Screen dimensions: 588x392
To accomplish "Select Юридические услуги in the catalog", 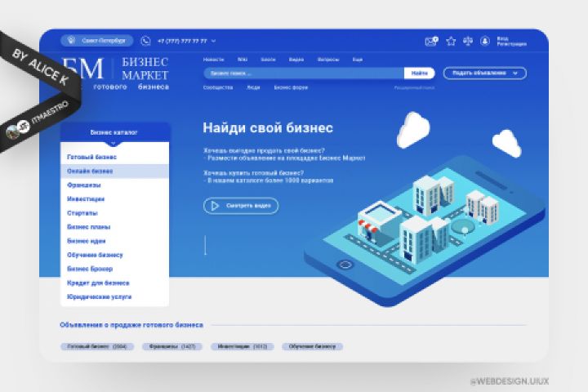I will 115,296.
